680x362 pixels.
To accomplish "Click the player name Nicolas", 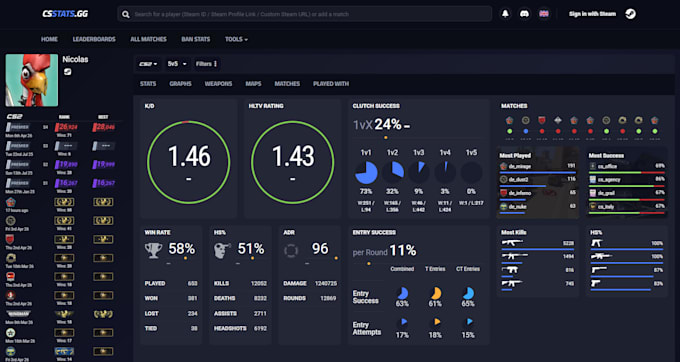I will point(75,59).
